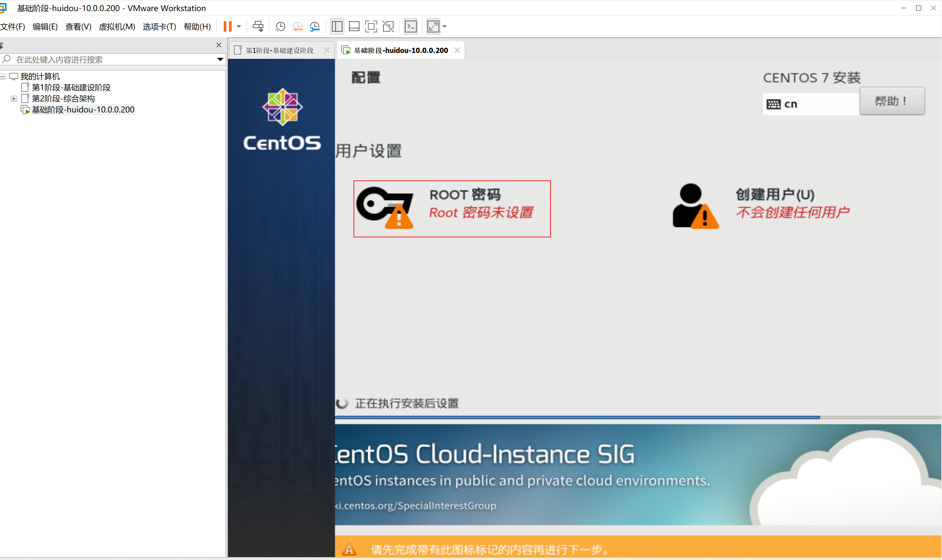
Task: Toggle the library sidebar panel view
Action: (337, 26)
